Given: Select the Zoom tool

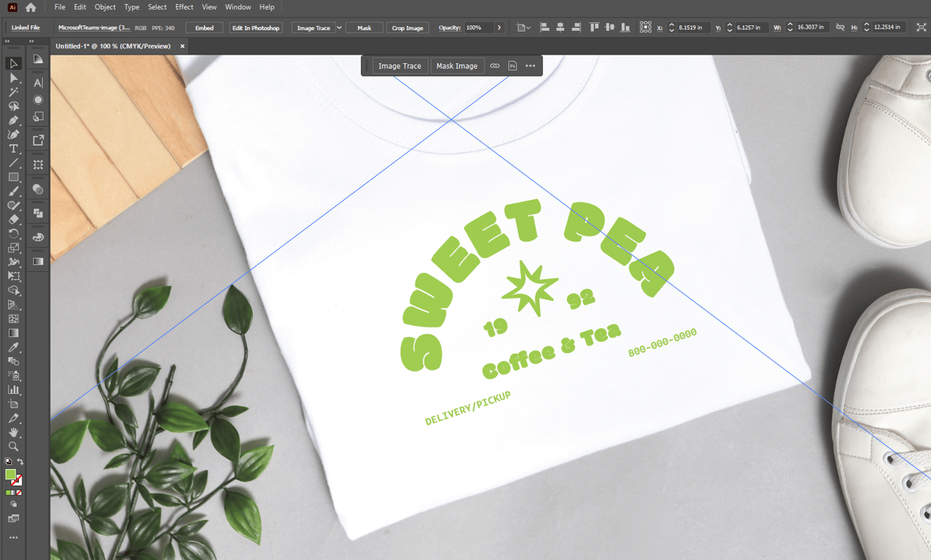Looking at the screenshot, I should [13, 446].
